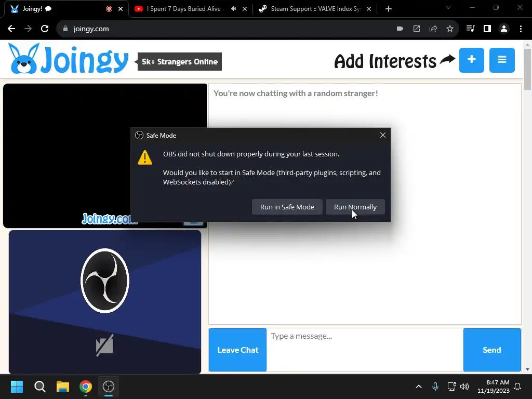
Task: Click the Leave Chat button
Action: pos(237,350)
